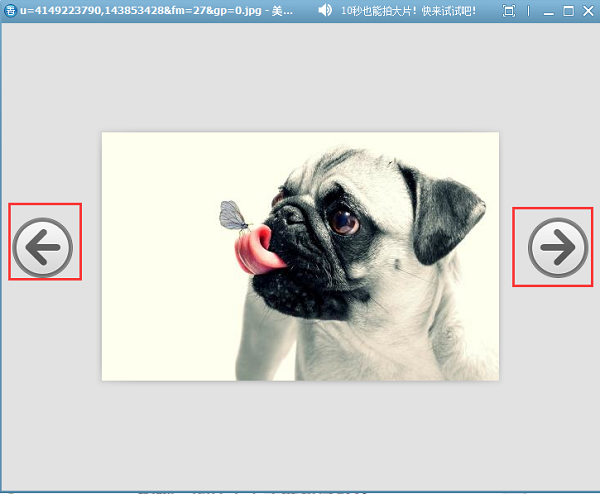Go to the previous image with left arrow
The width and height of the screenshot is (600, 494).
[43, 244]
